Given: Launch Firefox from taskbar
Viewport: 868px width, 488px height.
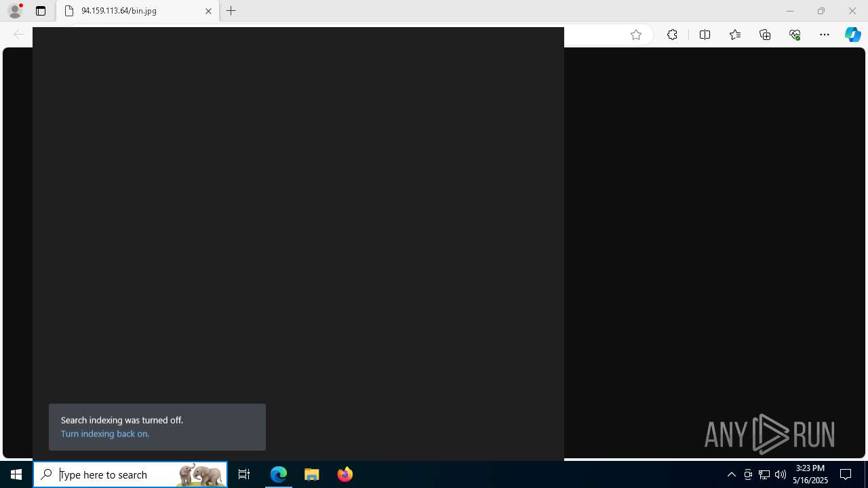Looking at the screenshot, I should pyautogui.click(x=345, y=474).
